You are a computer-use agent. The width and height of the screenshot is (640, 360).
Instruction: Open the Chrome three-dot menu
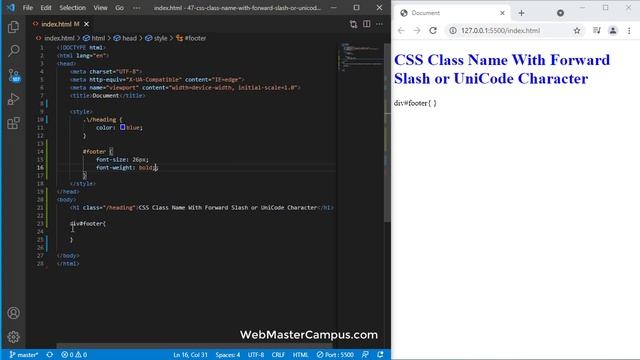click(x=629, y=31)
